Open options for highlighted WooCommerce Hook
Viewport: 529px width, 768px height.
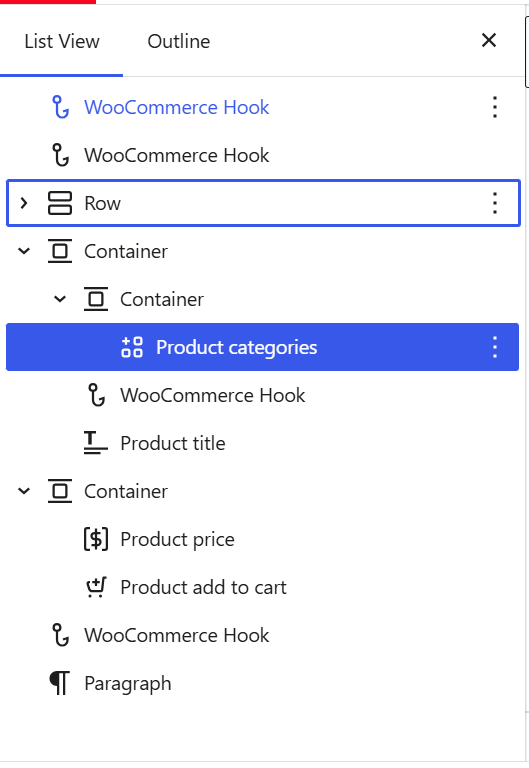click(495, 107)
